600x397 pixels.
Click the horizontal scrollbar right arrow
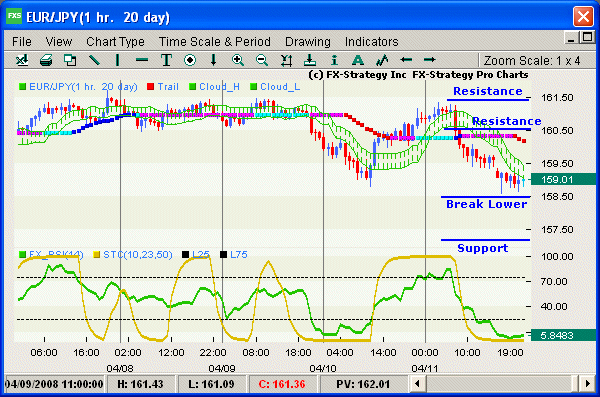click(x=587, y=384)
